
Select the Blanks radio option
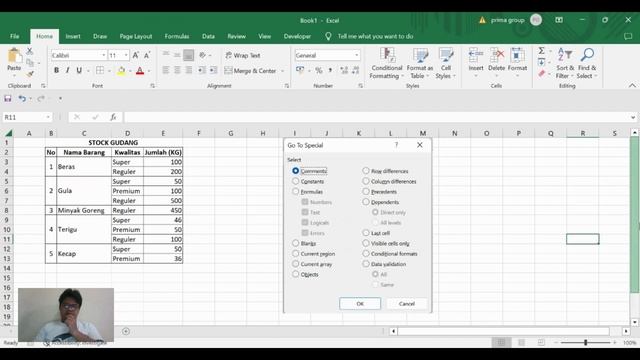296,243
